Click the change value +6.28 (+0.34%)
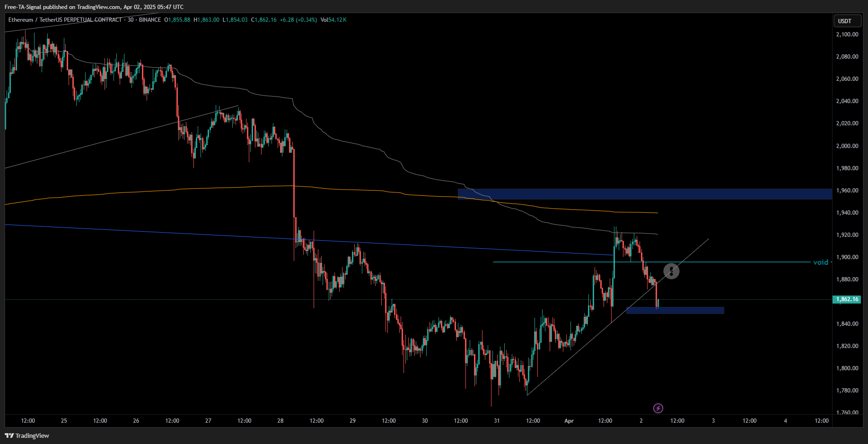 coord(298,20)
